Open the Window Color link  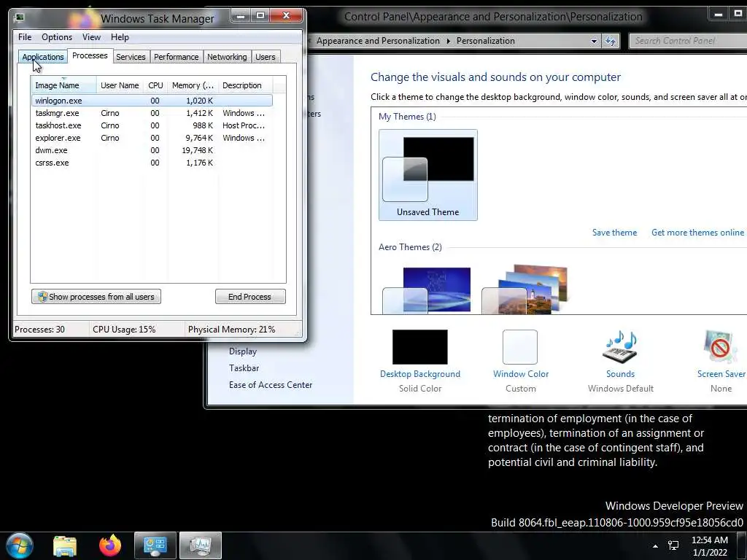tap(521, 374)
